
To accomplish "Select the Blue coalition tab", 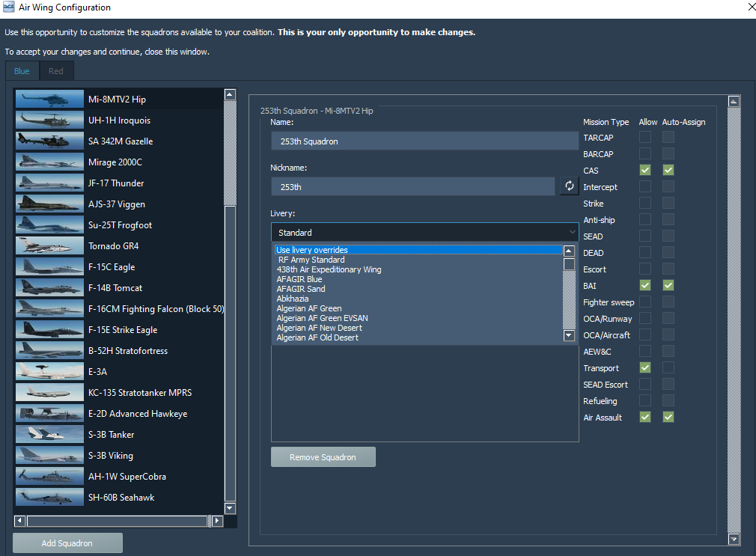I will (22, 71).
